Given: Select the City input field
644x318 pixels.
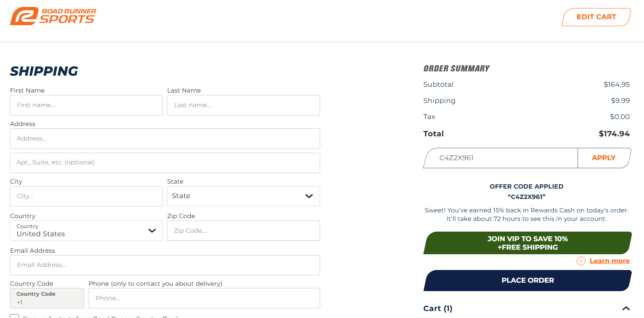Looking at the screenshot, I should [x=86, y=196].
